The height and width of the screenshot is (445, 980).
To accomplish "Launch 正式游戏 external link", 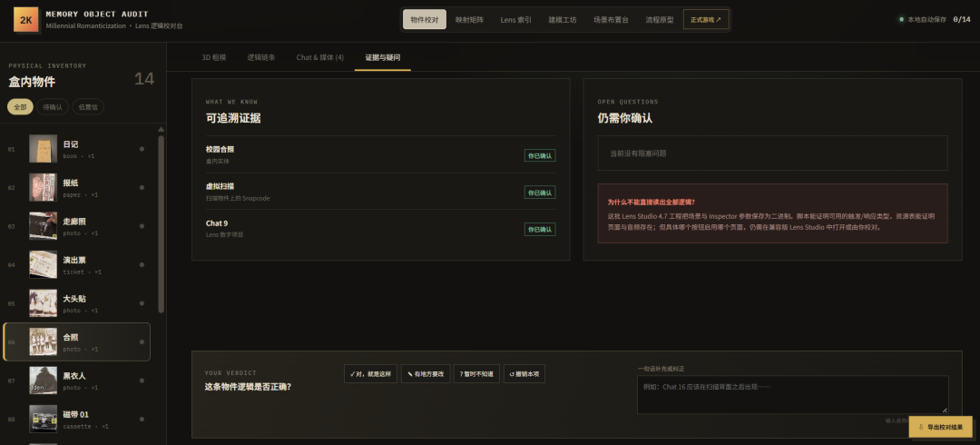I will coord(706,19).
